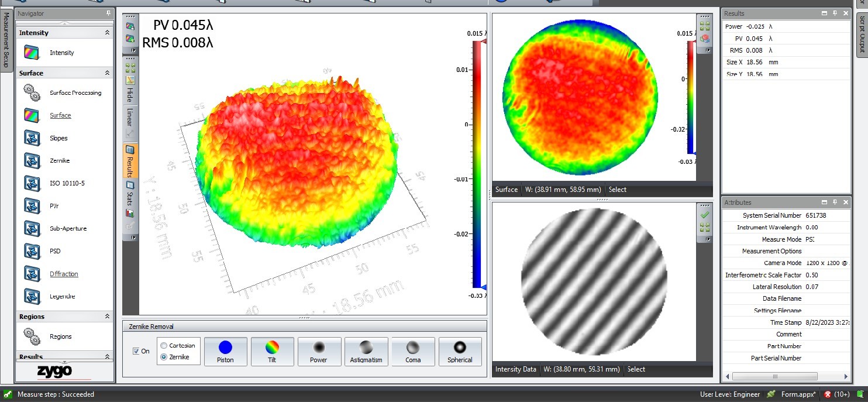Click the green measure status icon in status bar
Viewport: 868px width, 402px height.
[8, 394]
